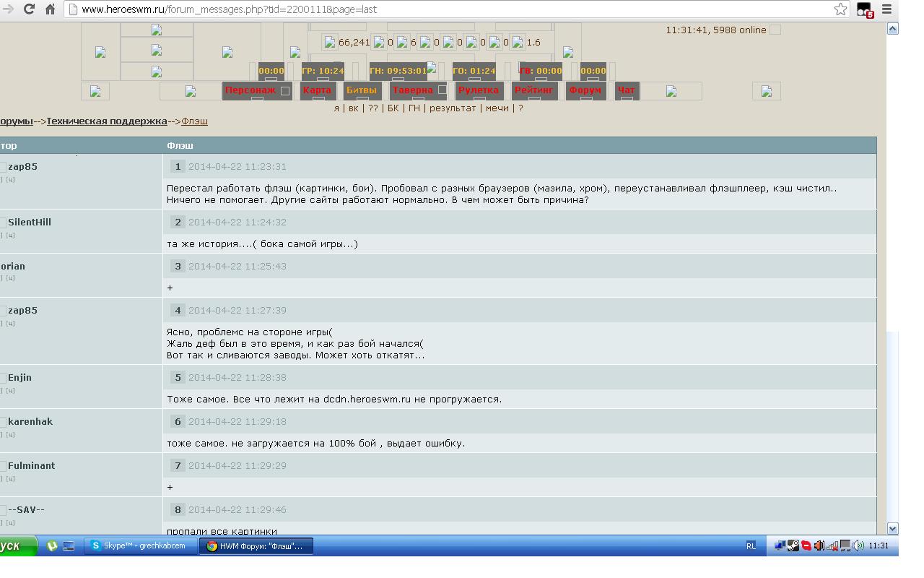Image resolution: width=924 pixels, height=578 pixels.
Task: Click the 'Флэш' table column header
Action: tap(180, 146)
